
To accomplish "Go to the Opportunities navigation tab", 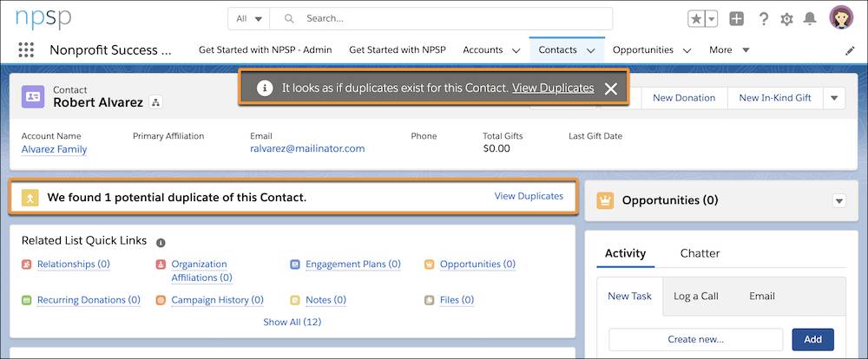I will pyautogui.click(x=642, y=49).
